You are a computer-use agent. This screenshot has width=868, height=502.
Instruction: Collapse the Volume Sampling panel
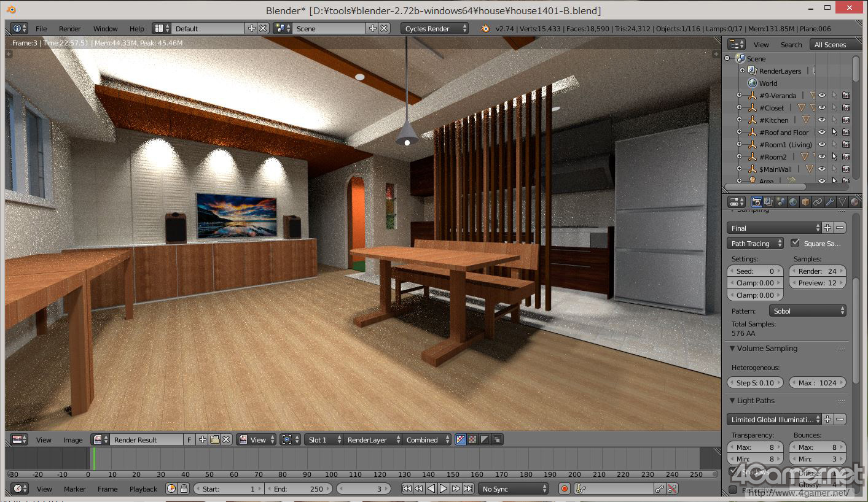[x=732, y=348]
